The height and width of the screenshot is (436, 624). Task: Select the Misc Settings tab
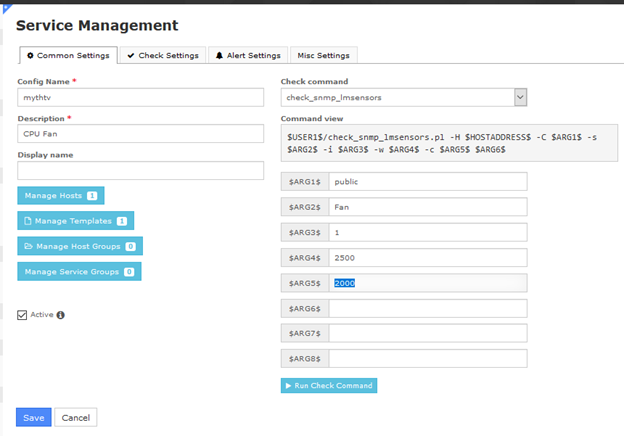pos(324,56)
